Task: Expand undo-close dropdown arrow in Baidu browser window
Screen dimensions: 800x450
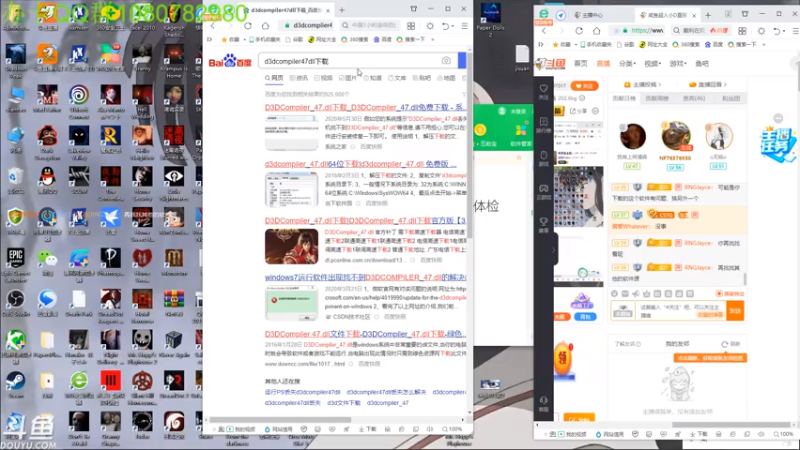Action: pyautogui.click(x=453, y=26)
